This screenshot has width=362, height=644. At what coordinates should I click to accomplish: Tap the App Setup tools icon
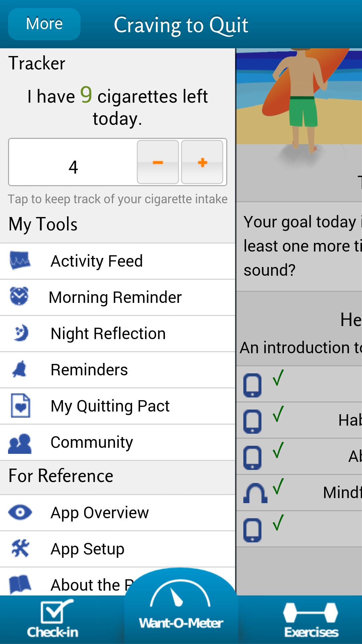(20, 549)
